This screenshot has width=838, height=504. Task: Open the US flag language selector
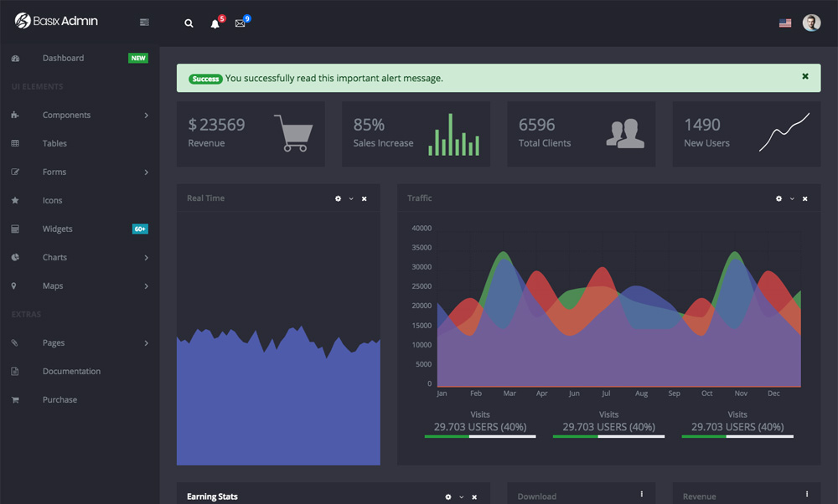tap(784, 23)
